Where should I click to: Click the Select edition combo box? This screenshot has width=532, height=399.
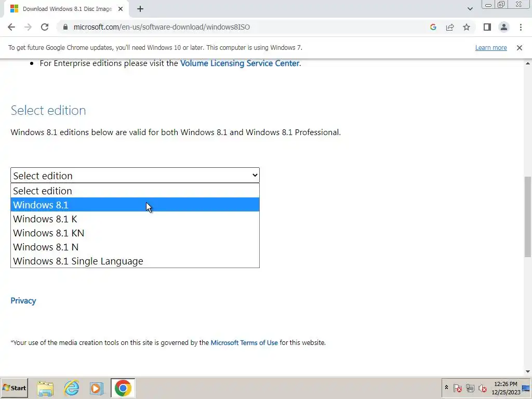click(x=135, y=176)
